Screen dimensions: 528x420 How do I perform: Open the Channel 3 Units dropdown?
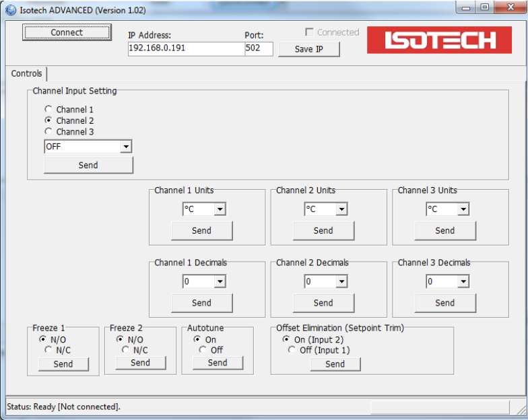pos(447,209)
